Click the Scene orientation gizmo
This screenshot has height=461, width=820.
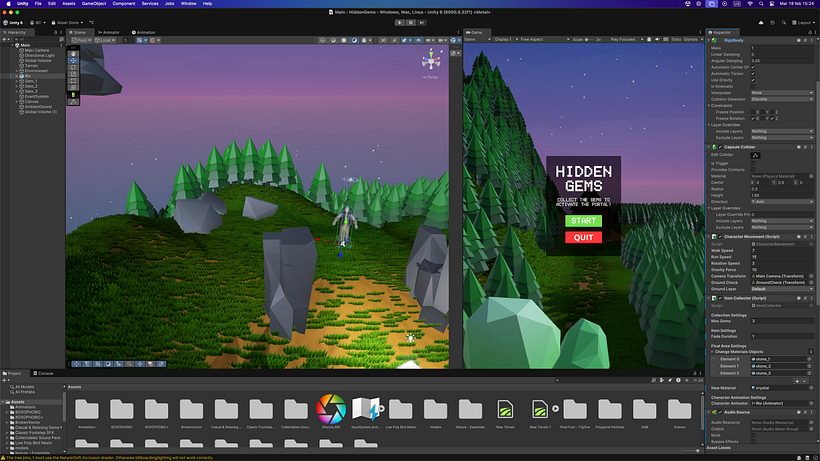point(431,60)
